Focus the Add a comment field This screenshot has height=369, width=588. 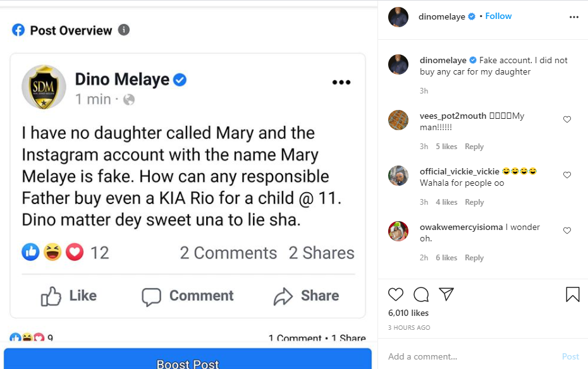point(468,356)
